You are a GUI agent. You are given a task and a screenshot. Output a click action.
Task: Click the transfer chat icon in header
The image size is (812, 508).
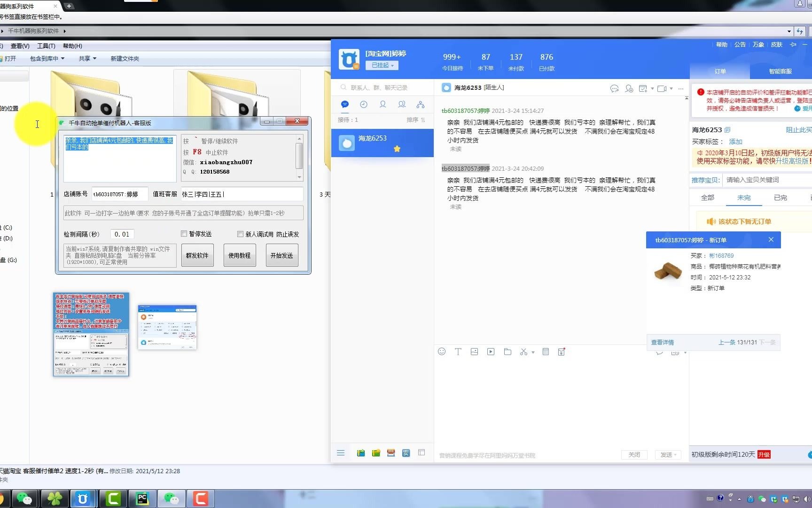pos(614,88)
